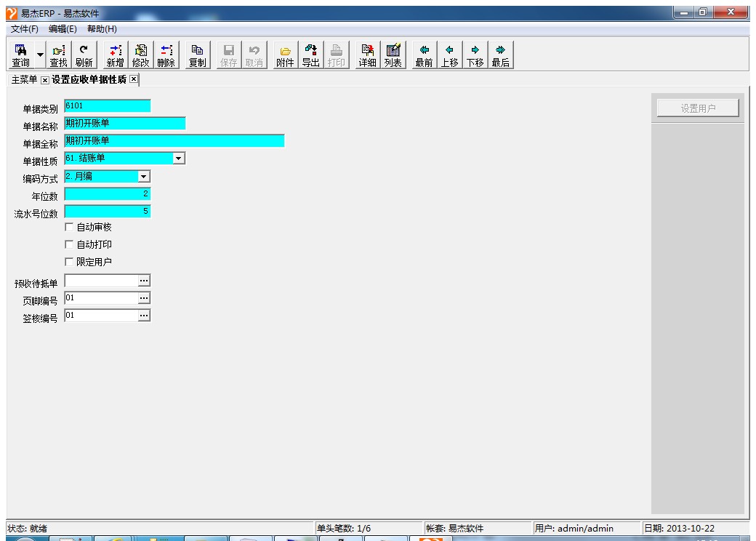Image resolution: width=756 pixels, height=541 pixels.
Task: Click the 预收待抵单 browse ellipsis button
Action: point(144,281)
